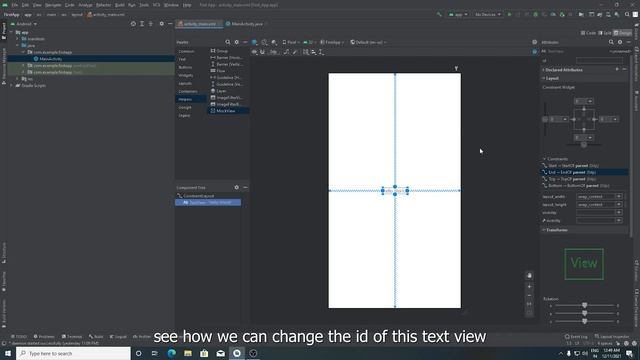This screenshot has height=360, width=640.
Task: Adjust the middle Rotation slider handle
Action: [584, 313]
